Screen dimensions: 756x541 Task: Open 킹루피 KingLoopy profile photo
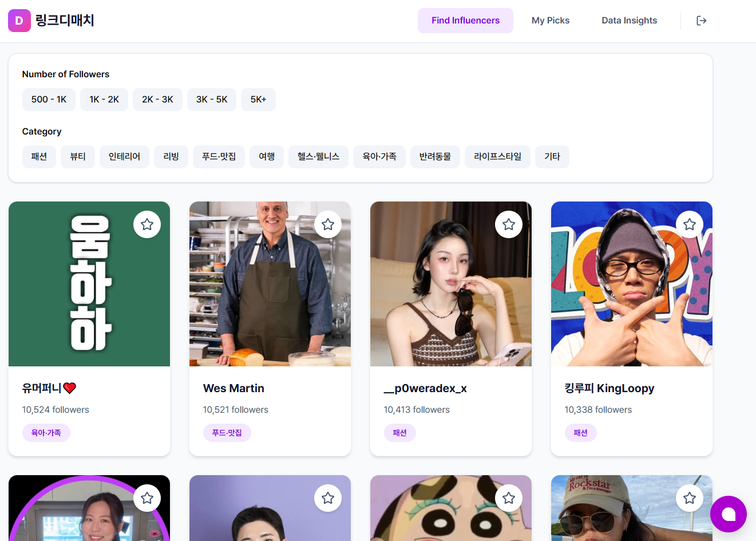(x=632, y=284)
